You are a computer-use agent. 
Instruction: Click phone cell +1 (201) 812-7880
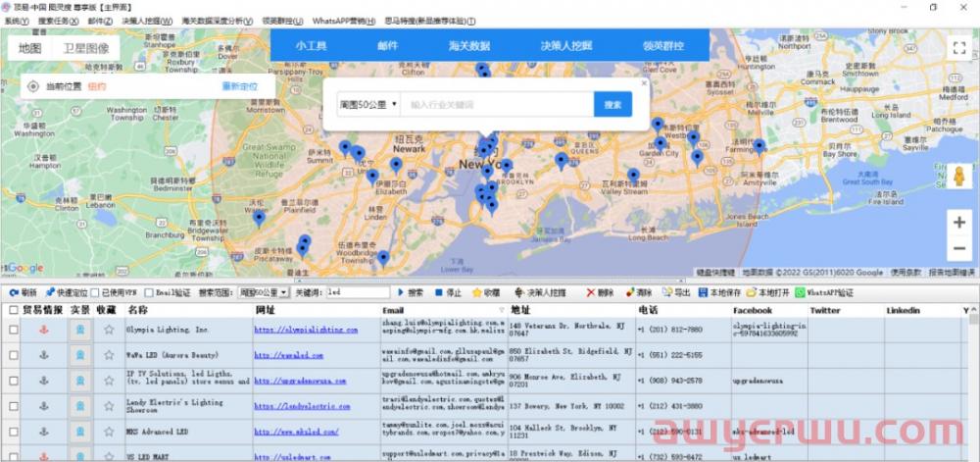point(684,330)
